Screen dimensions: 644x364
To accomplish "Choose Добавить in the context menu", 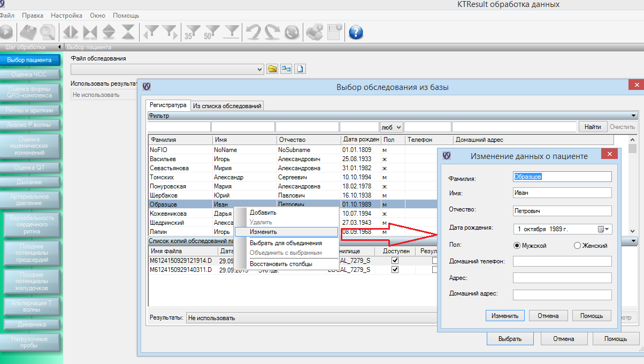I will click(x=286, y=213).
